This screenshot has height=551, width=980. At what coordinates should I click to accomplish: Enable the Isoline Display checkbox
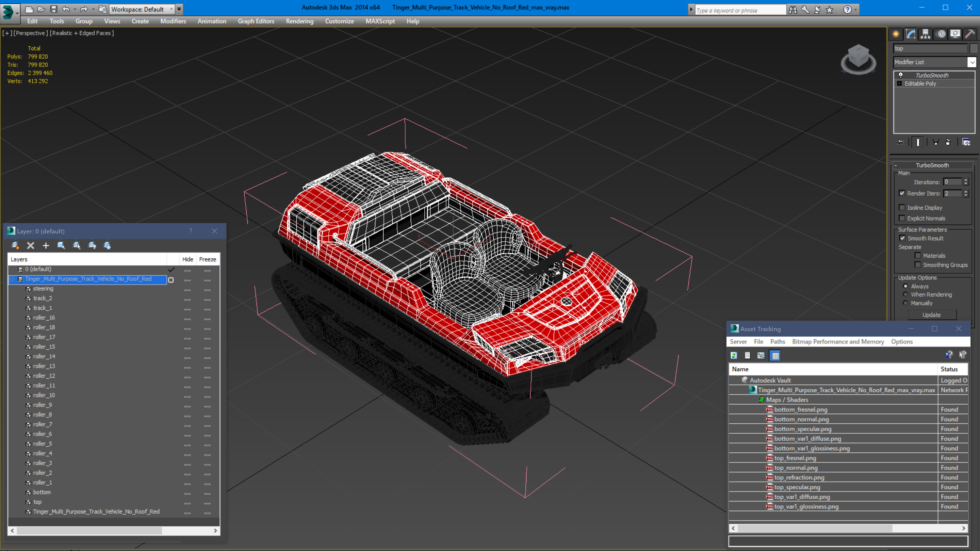902,207
